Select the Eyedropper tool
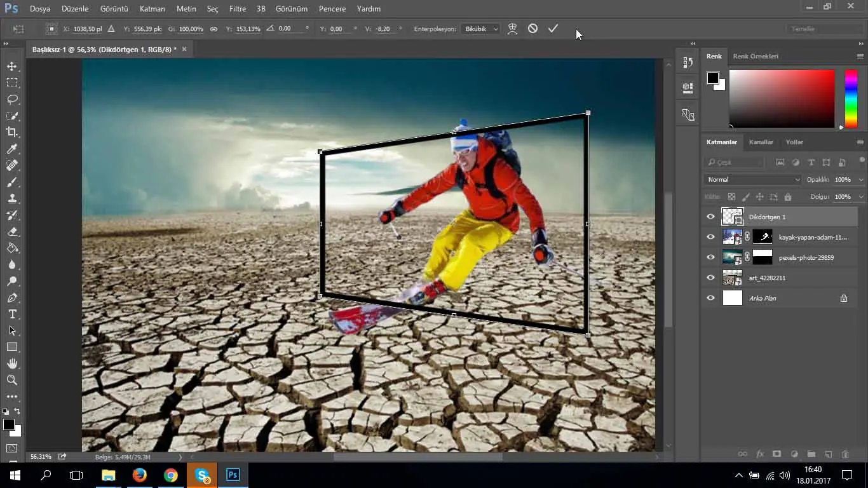Viewport: 868px width, 488px height. coord(12,149)
